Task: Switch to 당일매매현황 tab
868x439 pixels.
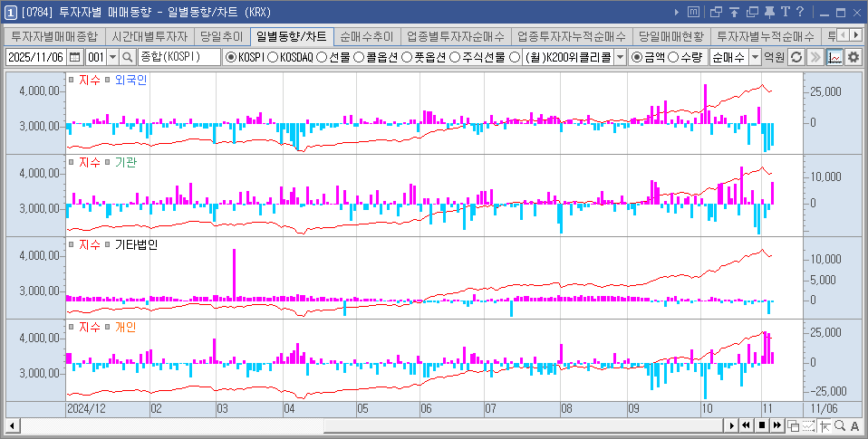Action: [x=670, y=36]
